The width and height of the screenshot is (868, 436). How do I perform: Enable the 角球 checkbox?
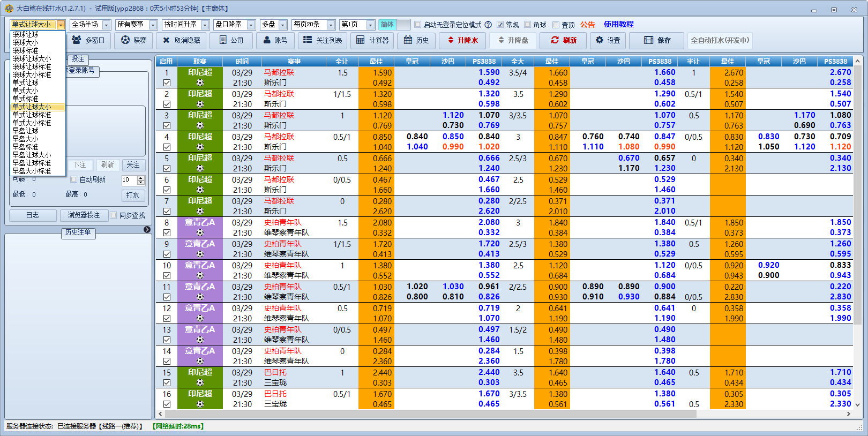tap(528, 25)
